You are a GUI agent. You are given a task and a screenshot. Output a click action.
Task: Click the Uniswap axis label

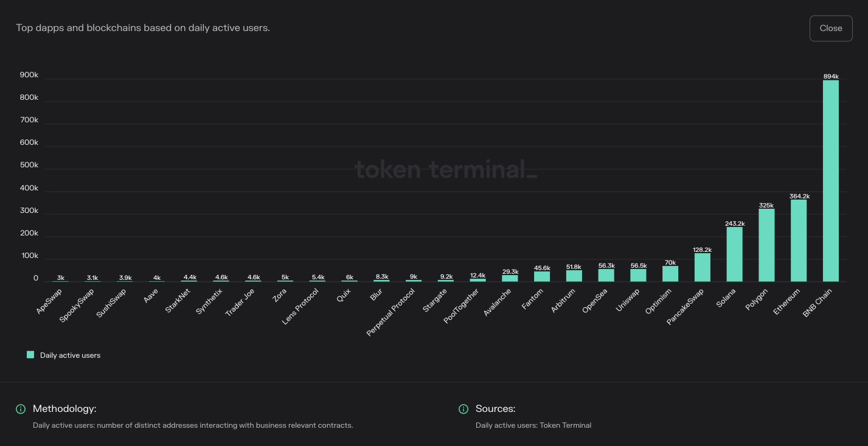[628, 301]
